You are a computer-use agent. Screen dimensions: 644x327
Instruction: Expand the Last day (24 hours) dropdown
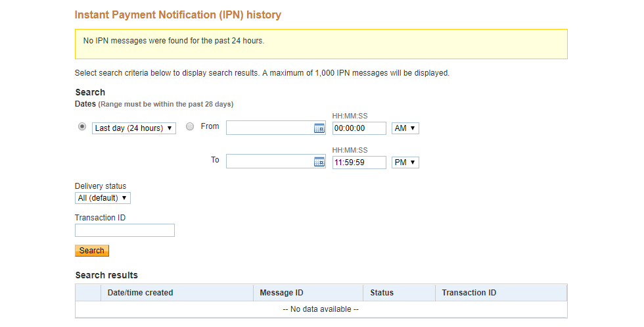click(x=134, y=128)
